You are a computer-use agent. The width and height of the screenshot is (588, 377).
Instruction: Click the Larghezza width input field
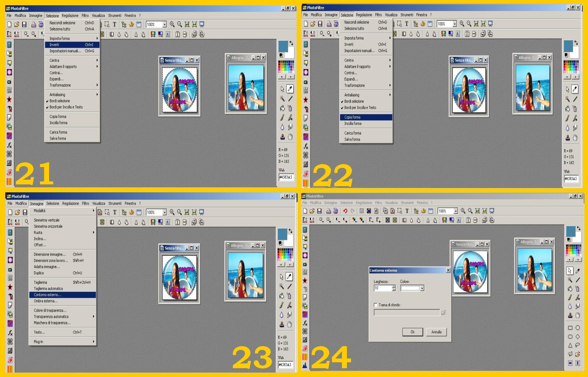(x=382, y=288)
